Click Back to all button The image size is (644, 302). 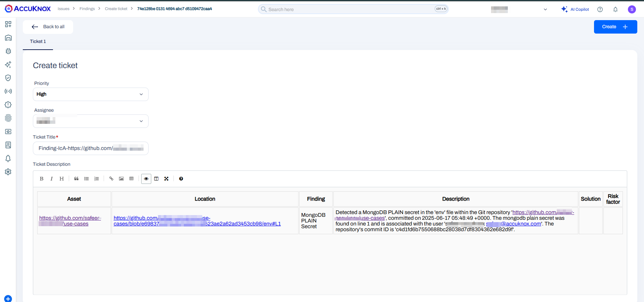(x=48, y=27)
